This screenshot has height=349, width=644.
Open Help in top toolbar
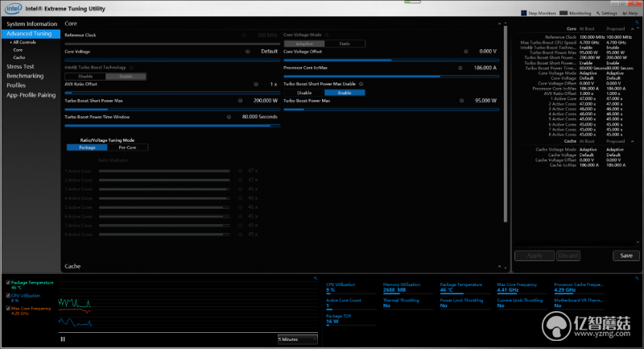630,13
